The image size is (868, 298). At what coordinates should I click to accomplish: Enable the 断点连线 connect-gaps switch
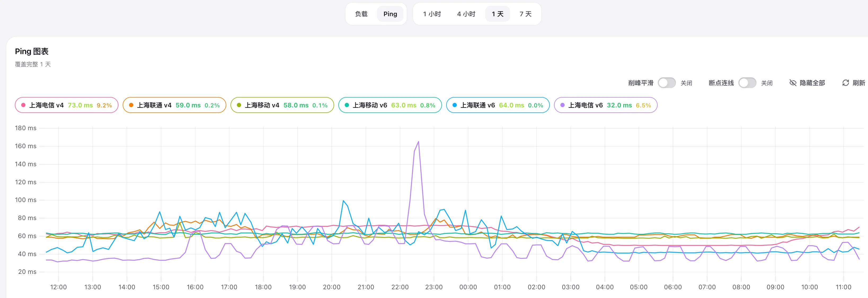point(747,83)
